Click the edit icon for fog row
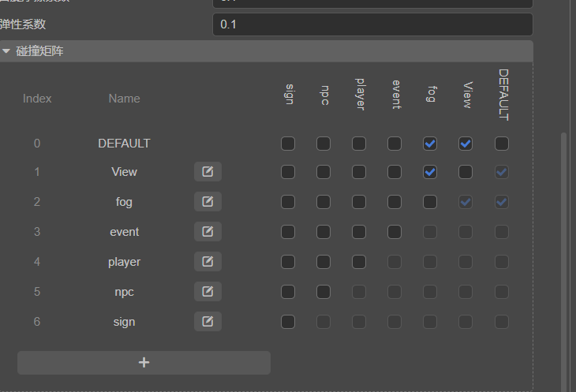The width and height of the screenshot is (576, 392). (x=208, y=202)
